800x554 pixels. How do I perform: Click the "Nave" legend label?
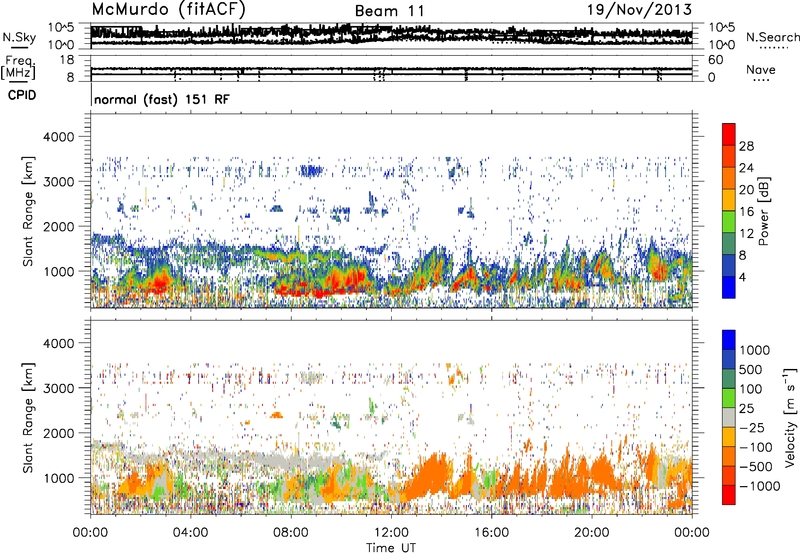[x=761, y=69]
